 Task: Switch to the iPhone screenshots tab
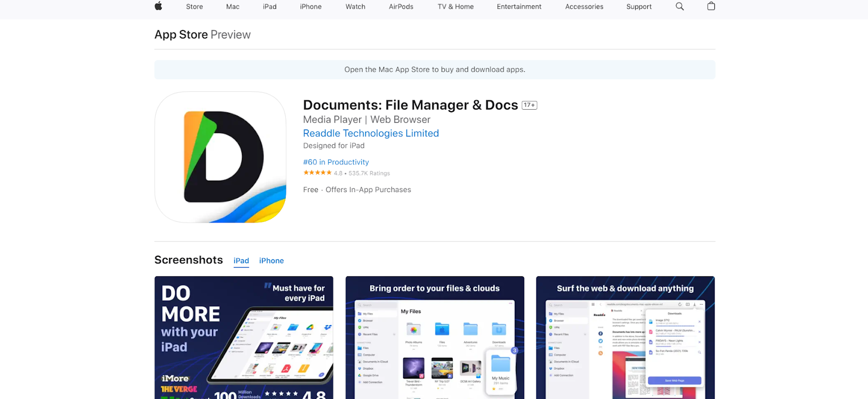point(271,261)
